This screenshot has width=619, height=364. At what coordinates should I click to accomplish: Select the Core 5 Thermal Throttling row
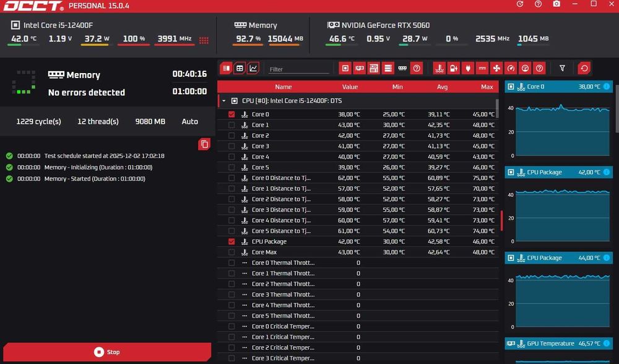point(357,316)
